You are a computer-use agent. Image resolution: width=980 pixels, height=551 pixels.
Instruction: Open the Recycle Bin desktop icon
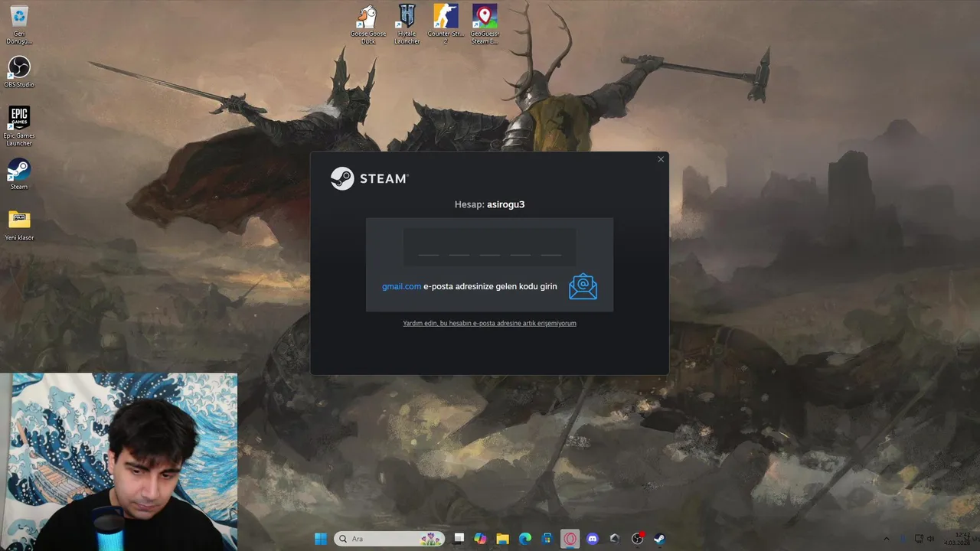[x=19, y=25]
